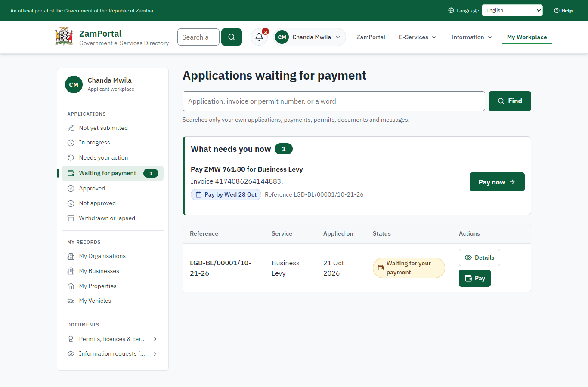This screenshot has width=588, height=387.
Task: Click the car icon beside My Vehicles
Action: pos(71,301)
